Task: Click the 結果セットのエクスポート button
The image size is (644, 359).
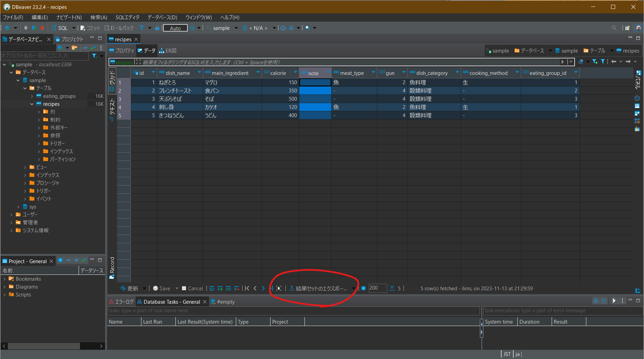Action: (x=319, y=288)
